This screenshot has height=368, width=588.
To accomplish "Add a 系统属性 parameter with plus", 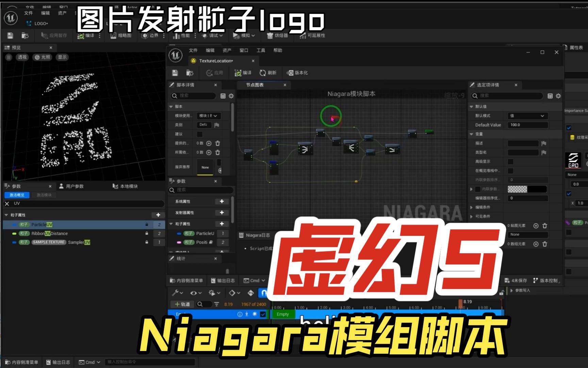I will [x=222, y=201].
